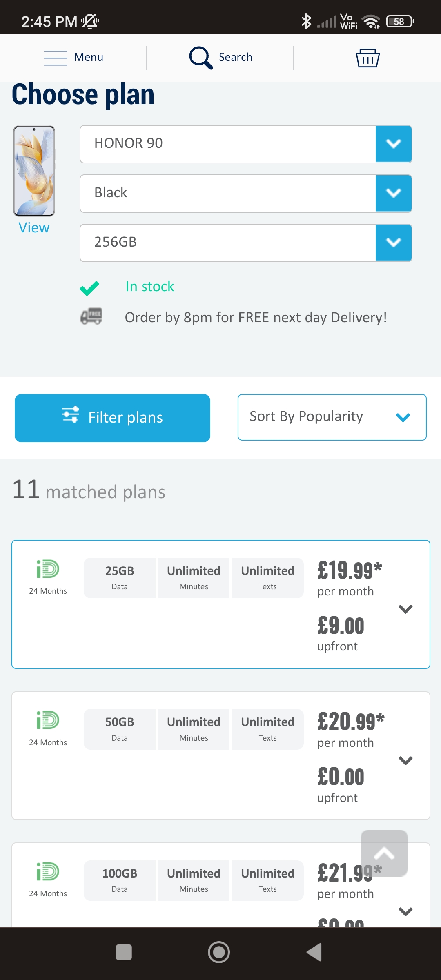Click the Filter plans button
The image size is (441, 980).
(x=112, y=418)
